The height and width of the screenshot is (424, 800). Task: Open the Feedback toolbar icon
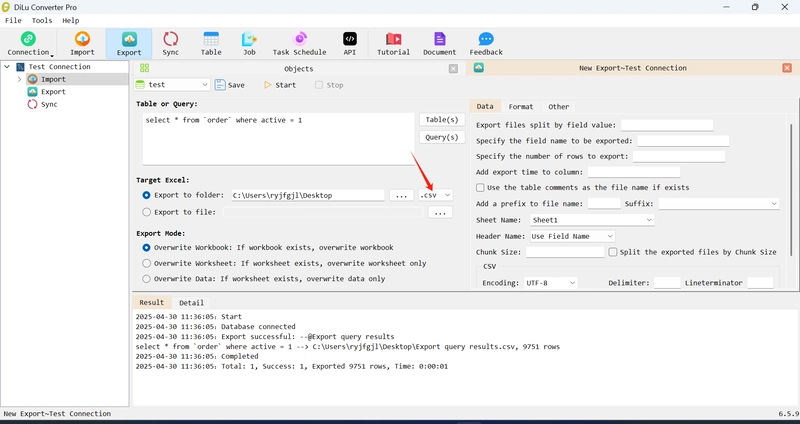pyautogui.click(x=486, y=43)
